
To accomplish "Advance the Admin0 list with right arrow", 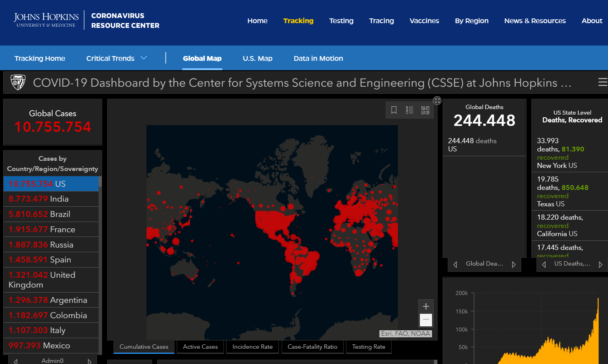I will 90,361.
